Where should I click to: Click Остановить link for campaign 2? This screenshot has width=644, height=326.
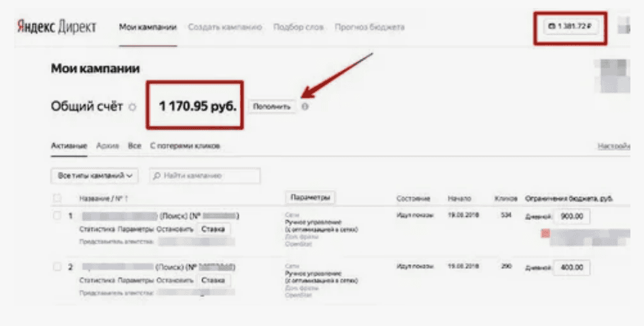click(x=175, y=280)
